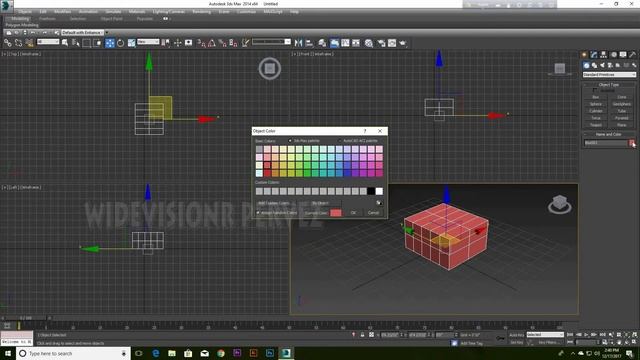
Task: Activate the Select and Link tool
Action: coord(8,42)
